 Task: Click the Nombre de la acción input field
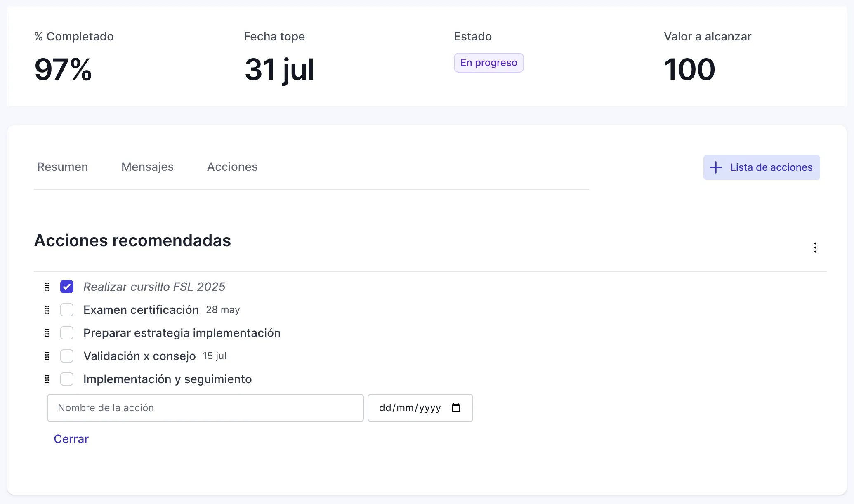(x=205, y=408)
